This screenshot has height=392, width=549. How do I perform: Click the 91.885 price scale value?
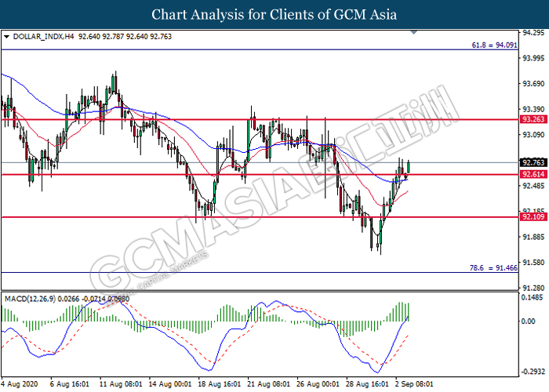click(533, 237)
